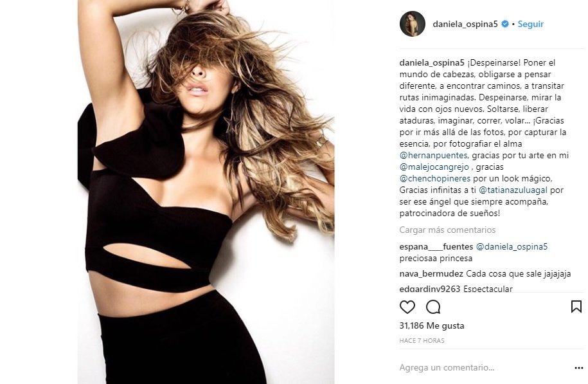This screenshot has width=588, height=384.
Task: Save post with bookmark icon
Action: click(576, 307)
